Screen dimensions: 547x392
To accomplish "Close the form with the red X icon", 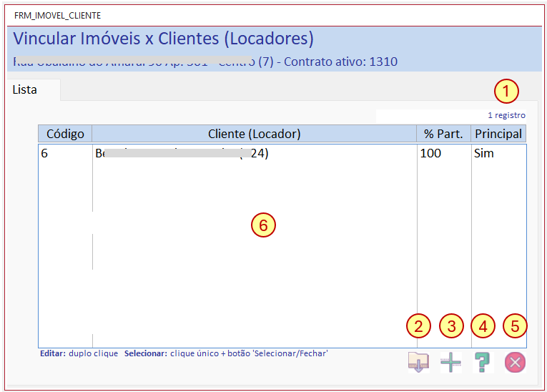I will pyautogui.click(x=515, y=363).
